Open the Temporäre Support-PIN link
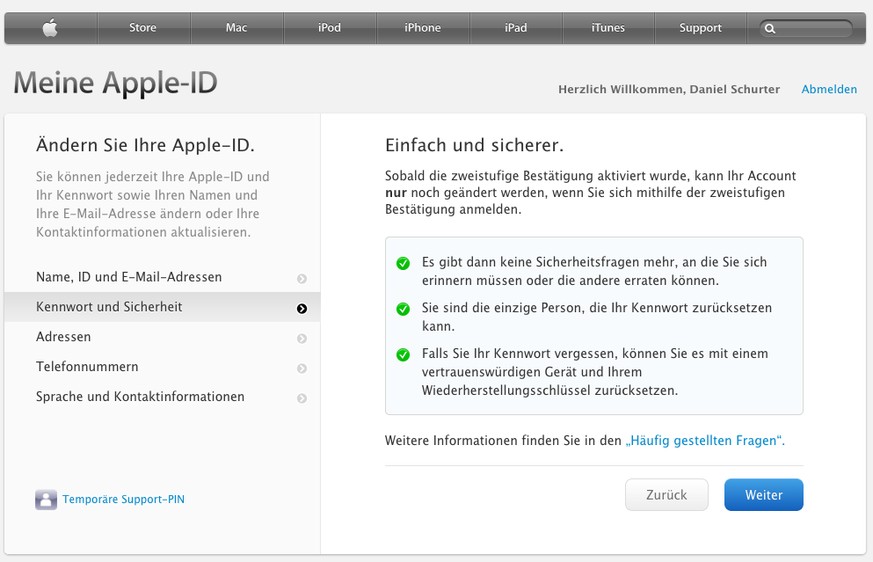The height and width of the screenshot is (562, 873). tap(123, 499)
